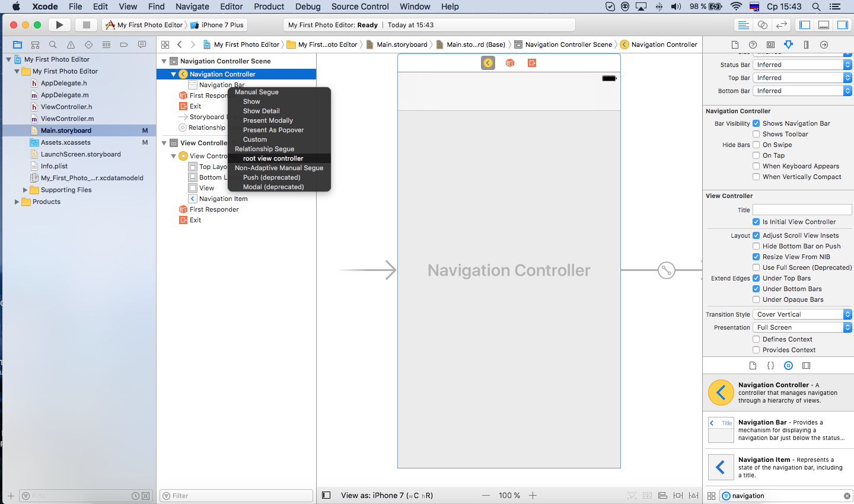
Task: Show the File inspector
Action: 735,44
